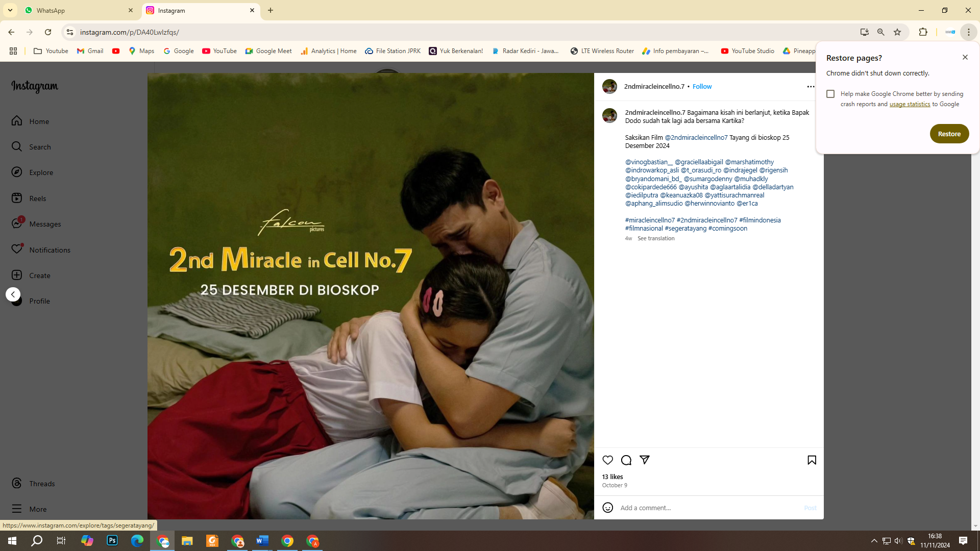Open comments with the speech bubble icon
The width and height of the screenshot is (980, 551).
626,460
